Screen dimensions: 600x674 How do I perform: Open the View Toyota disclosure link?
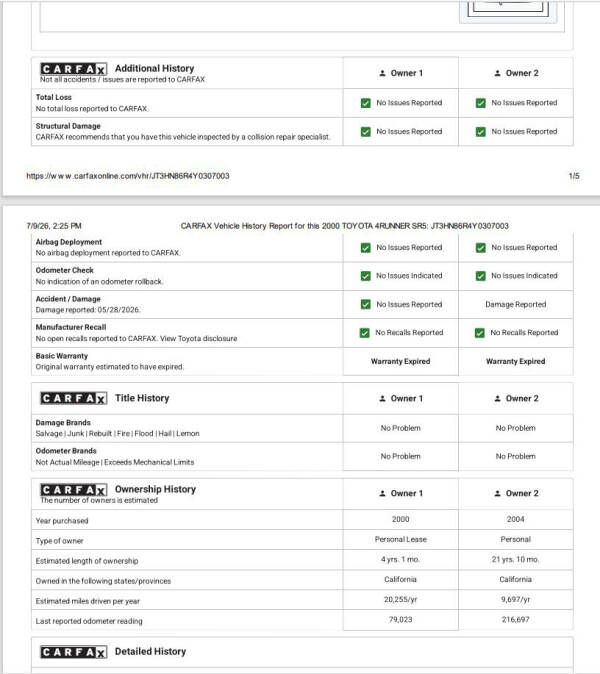pyautogui.click(x=199, y=339)
